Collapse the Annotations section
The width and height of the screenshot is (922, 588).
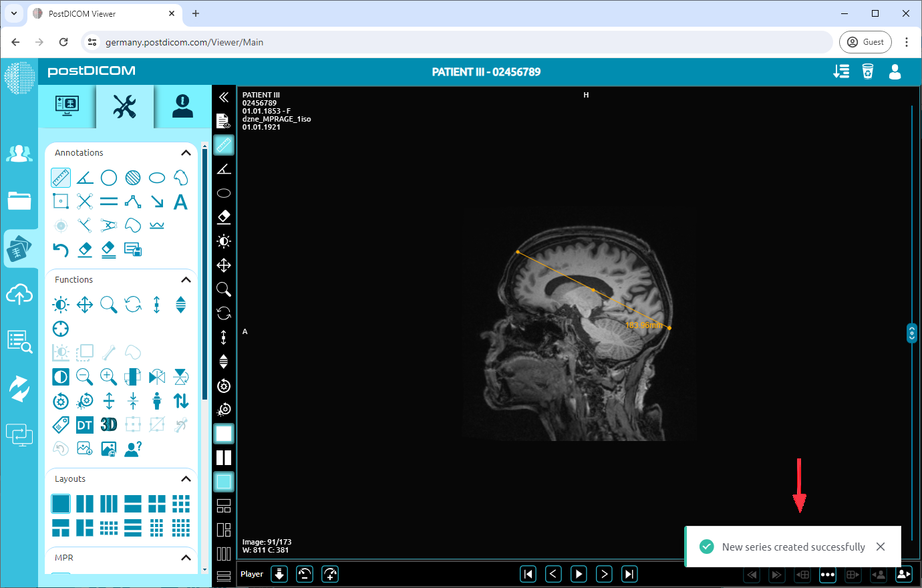186,153
